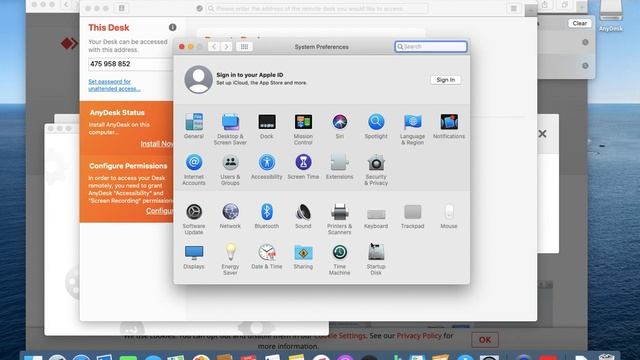The width and height of the screenshot is (640, 360).
Task: Click OK on the cookie notice
Action: (x=485, y=340)
